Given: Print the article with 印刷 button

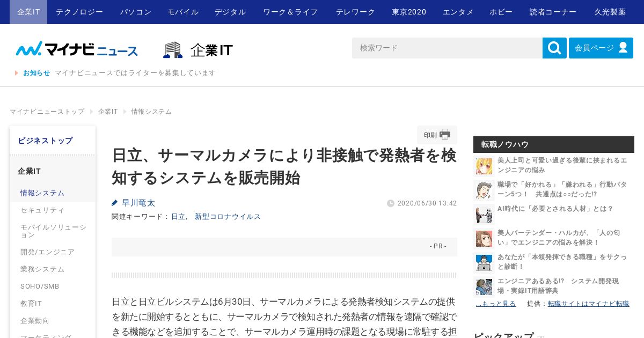Looking at the screenshot, I should click(437, 135).
